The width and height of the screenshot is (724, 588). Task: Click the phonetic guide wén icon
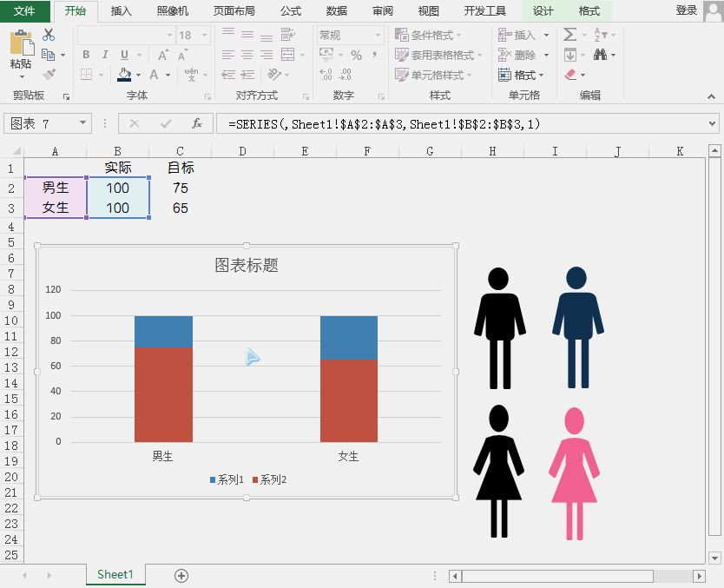pyautogui.click(x=191, y=75)
